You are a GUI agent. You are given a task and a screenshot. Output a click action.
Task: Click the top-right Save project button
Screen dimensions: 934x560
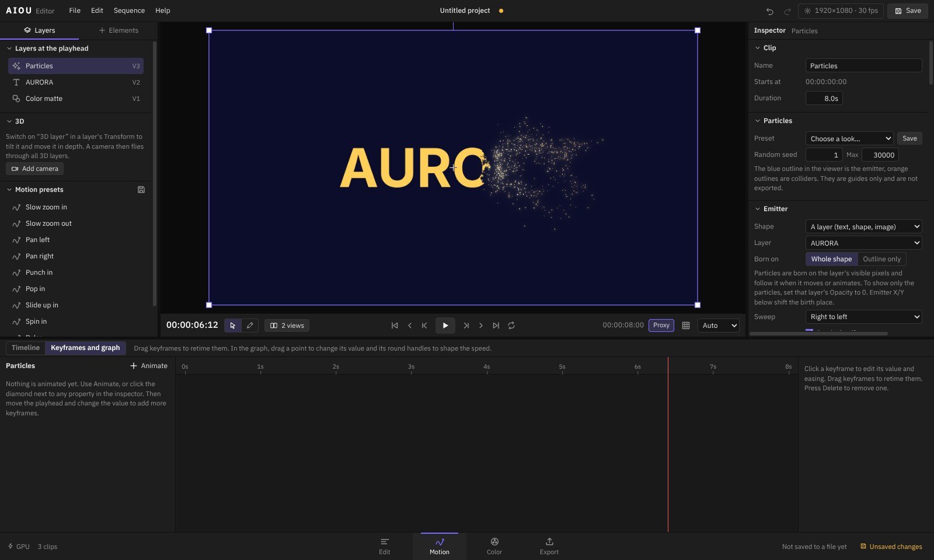click(908, 10)
